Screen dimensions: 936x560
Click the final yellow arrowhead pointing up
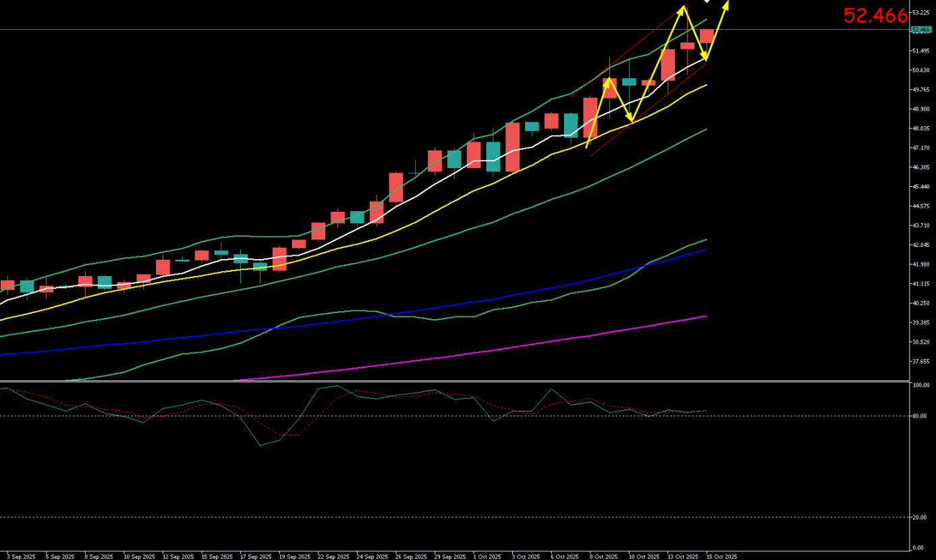point(727,5)
